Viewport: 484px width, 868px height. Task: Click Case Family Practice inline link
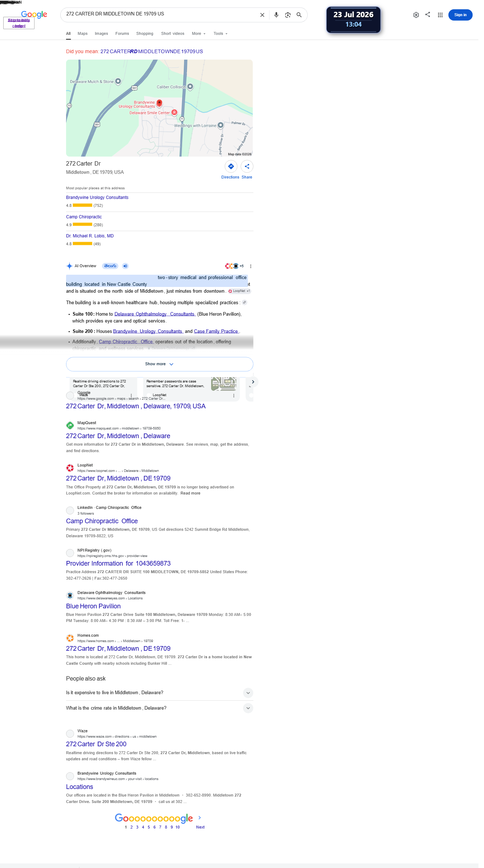click(217, 331)
